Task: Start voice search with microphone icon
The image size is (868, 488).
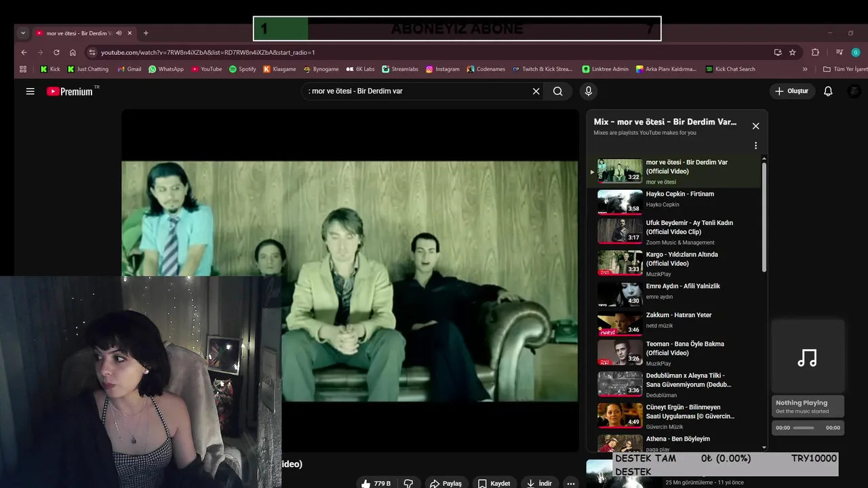Action: pyautogui.click(x=588, y=91)
